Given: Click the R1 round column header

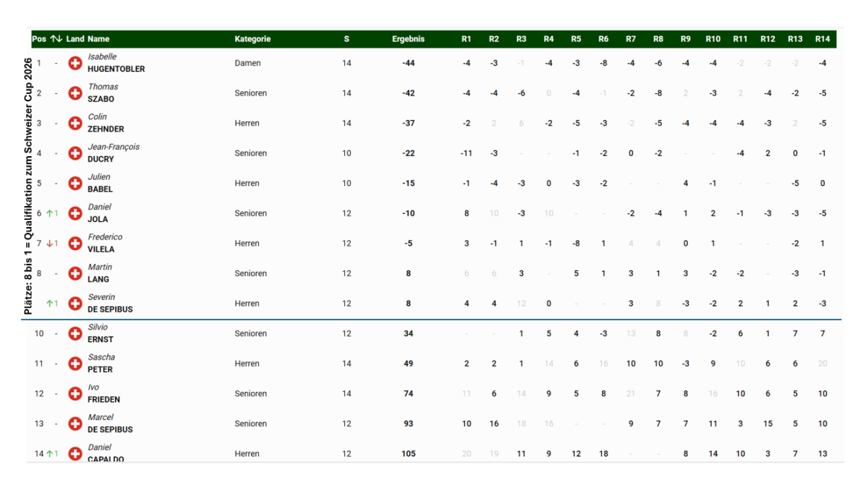Looking at the screenshot, I should point(467,39).
